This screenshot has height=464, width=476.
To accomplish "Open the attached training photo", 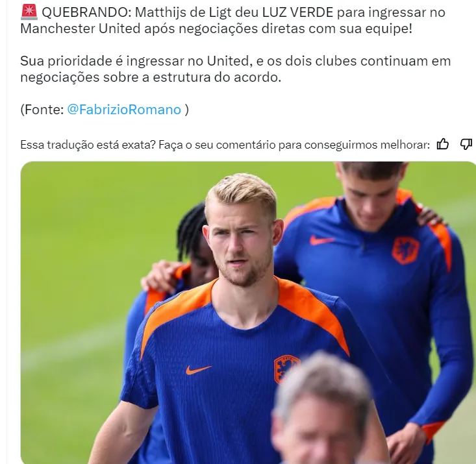I will pyautogui.click(x=248, y=313).
